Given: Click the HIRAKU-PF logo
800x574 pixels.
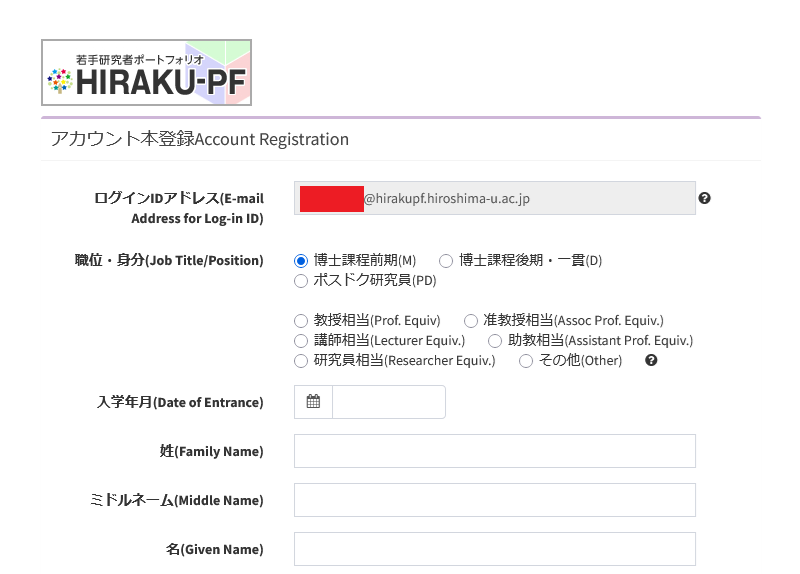Looking at the screenshot, I should pyautogui.click(x=146, y=72).
